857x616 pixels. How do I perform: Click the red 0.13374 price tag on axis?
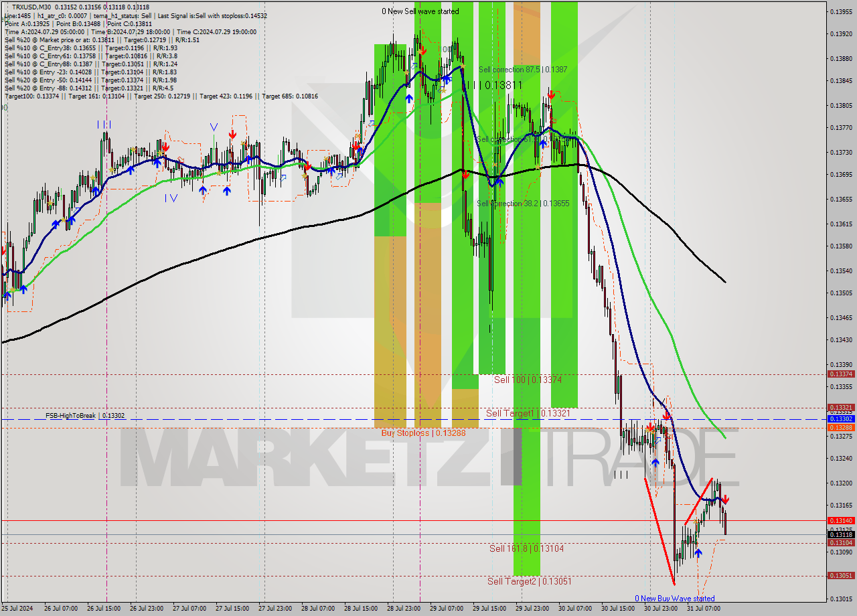(841, 374)
